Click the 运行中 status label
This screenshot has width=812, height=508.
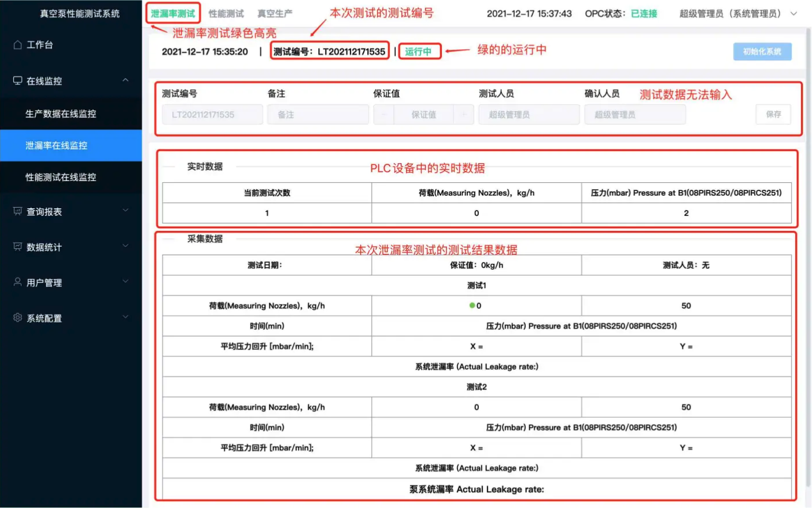click(x=418, y=51)
